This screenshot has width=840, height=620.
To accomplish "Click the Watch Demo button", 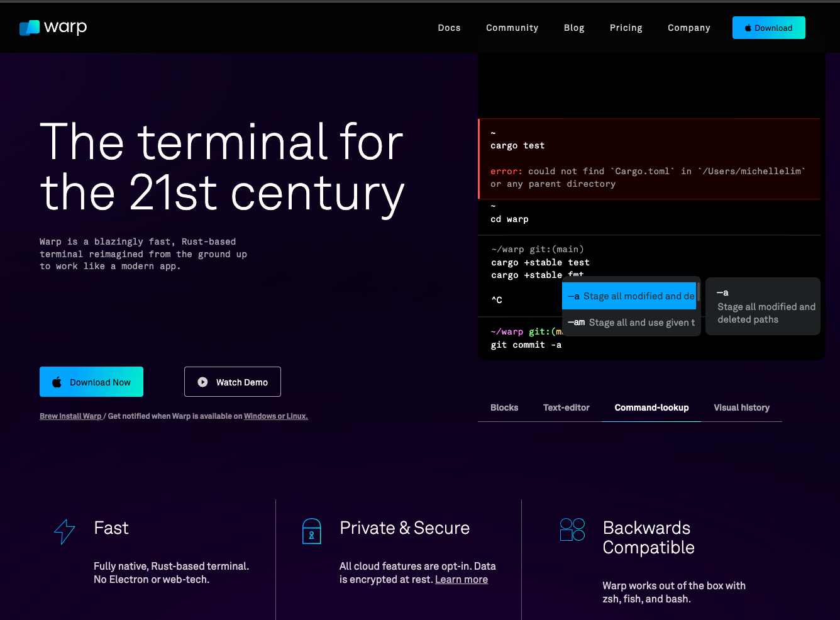I will [233, 382].
